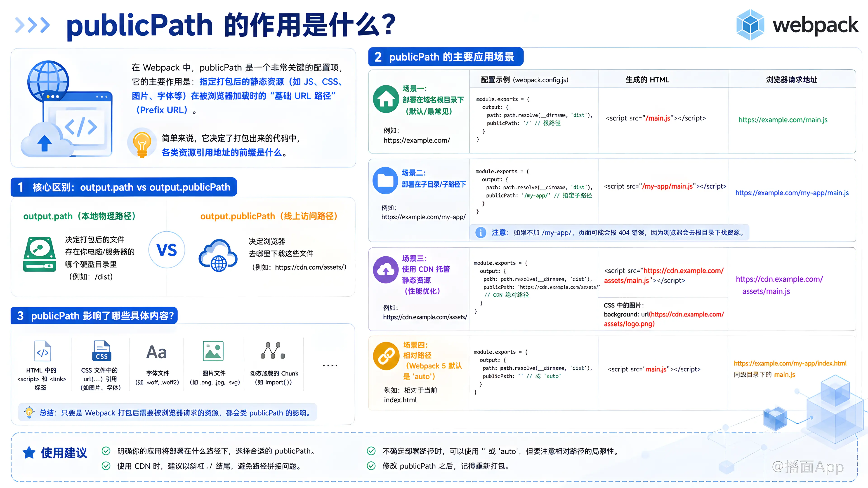This screenshot has width=868, height=488.
Task: Click the webpack cube logo
Action: click(x=750, y=25)
